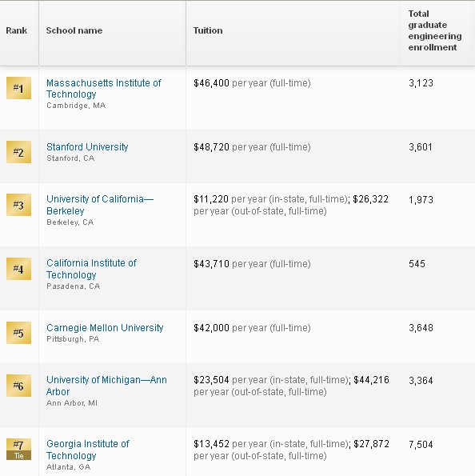This screenshot has height=476, width=475.
Task: Sort by the Tuition column header
Action: click(x=208, y=30)
